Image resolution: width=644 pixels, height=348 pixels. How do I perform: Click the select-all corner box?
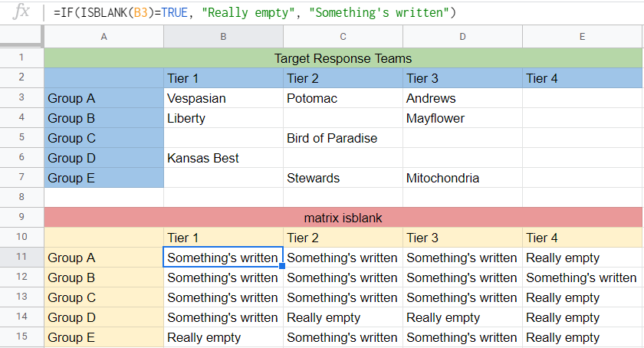tap(21, 37)
